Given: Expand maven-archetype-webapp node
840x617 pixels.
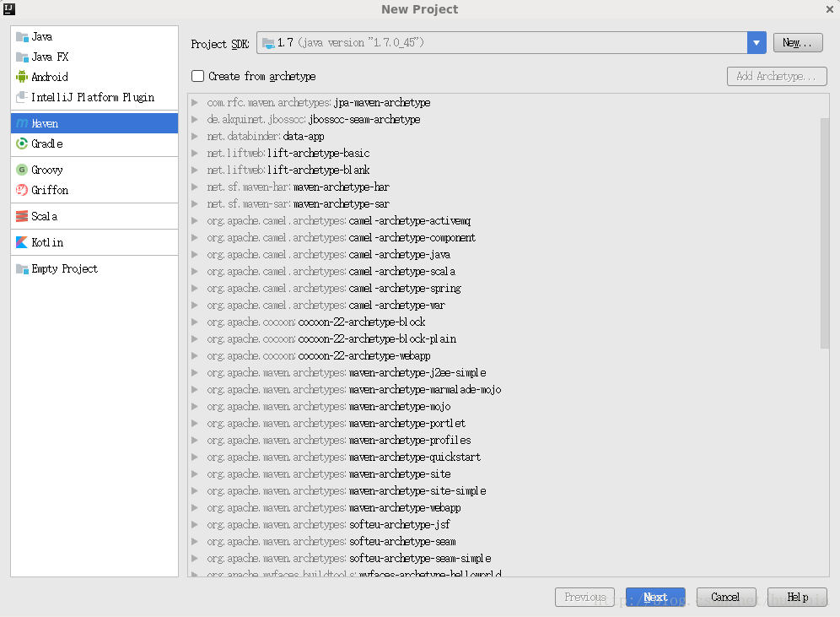Looking at the screenshot, I should coord(195,507).
